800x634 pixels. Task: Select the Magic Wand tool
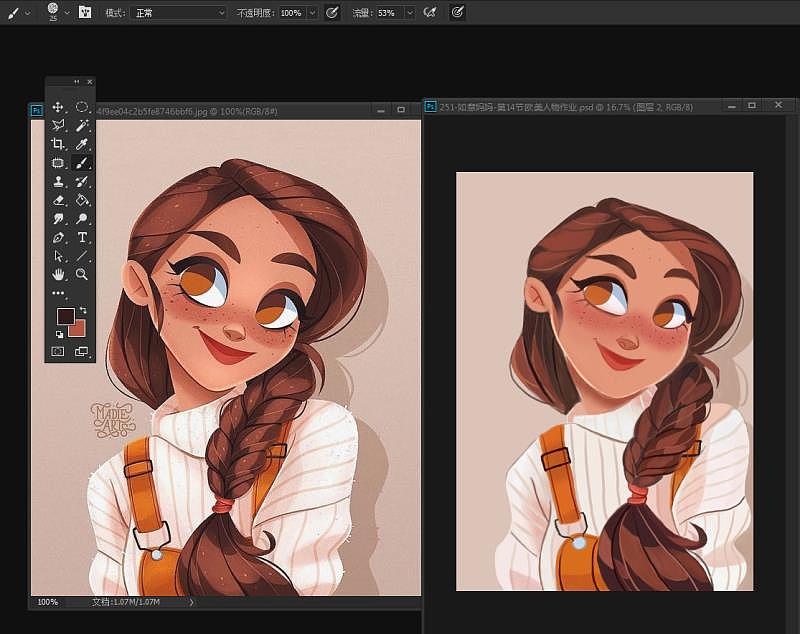click(x=82, y=125)
